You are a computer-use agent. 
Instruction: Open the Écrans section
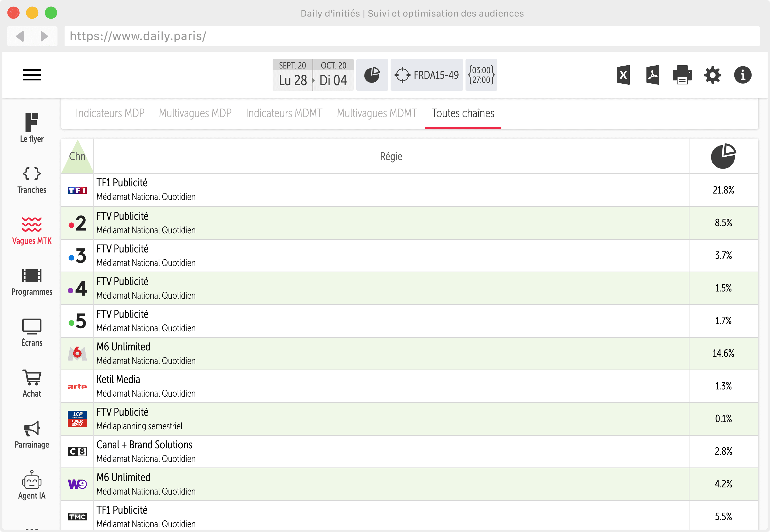coord(32,333)
